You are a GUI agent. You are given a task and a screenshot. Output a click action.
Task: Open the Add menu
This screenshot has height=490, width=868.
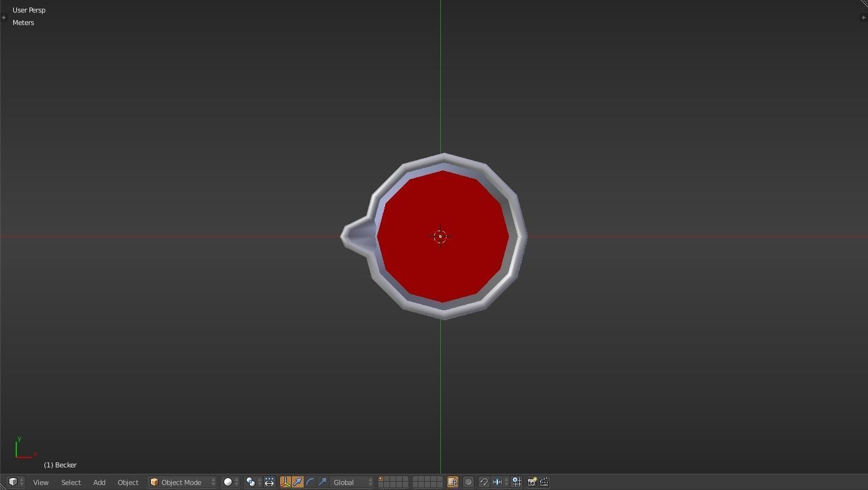pos(99,482)
